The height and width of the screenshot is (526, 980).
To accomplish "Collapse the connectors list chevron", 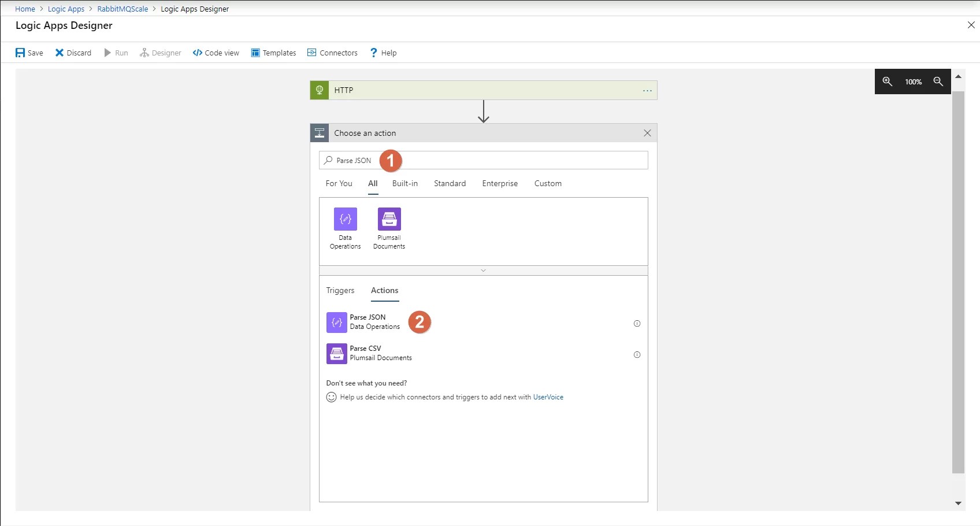I will click(x=484, y=271).
